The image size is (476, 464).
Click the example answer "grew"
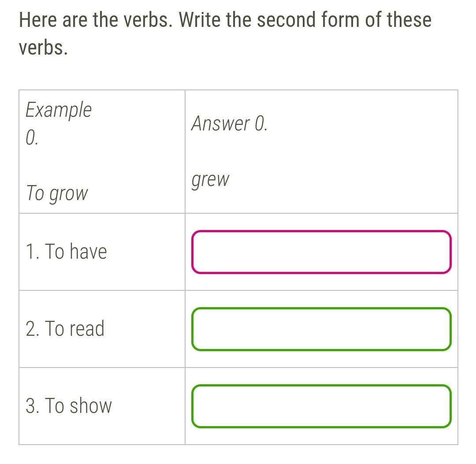pyautogui.click(x=210, y=180)
